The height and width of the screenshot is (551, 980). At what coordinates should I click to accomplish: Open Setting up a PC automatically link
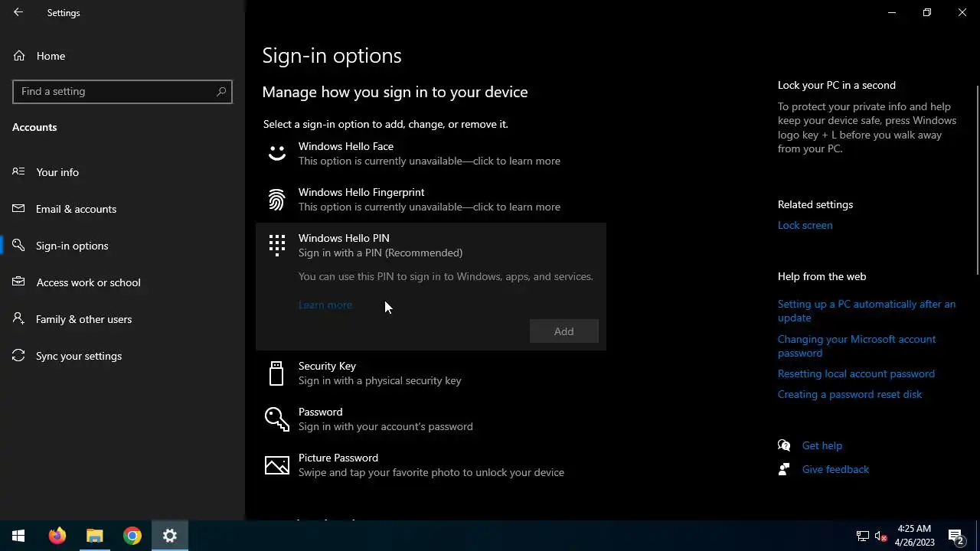pyautogui.click(x=867, y=311)
